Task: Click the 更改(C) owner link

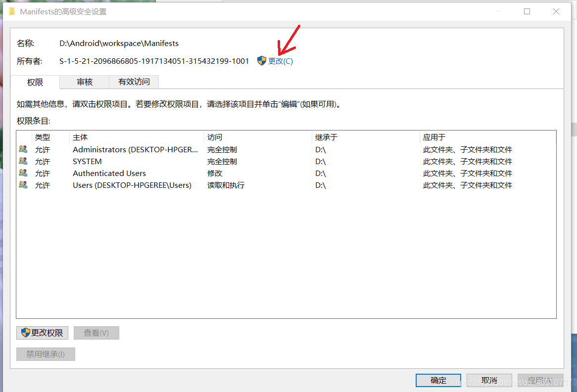Action: click(281, 61)
